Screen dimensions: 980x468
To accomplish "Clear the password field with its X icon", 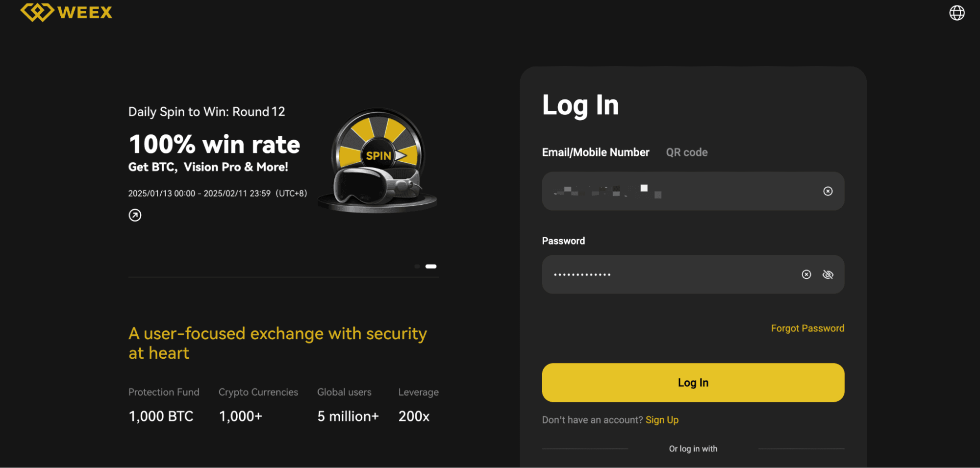I will (806, 274).
